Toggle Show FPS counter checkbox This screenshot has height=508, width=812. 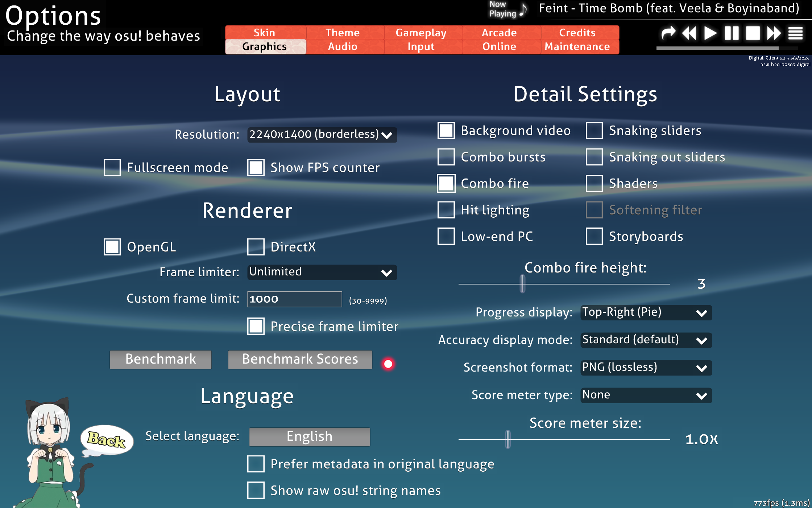click(x=256, y=167)
